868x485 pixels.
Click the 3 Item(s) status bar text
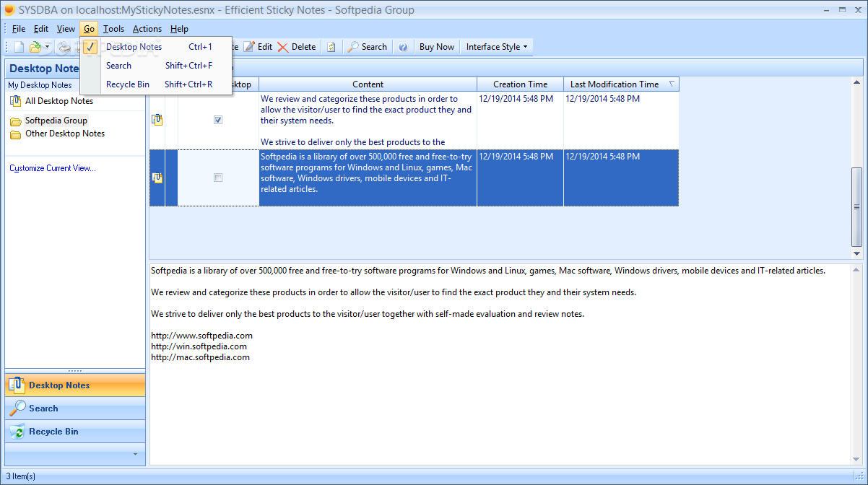(x=20, y=476)
